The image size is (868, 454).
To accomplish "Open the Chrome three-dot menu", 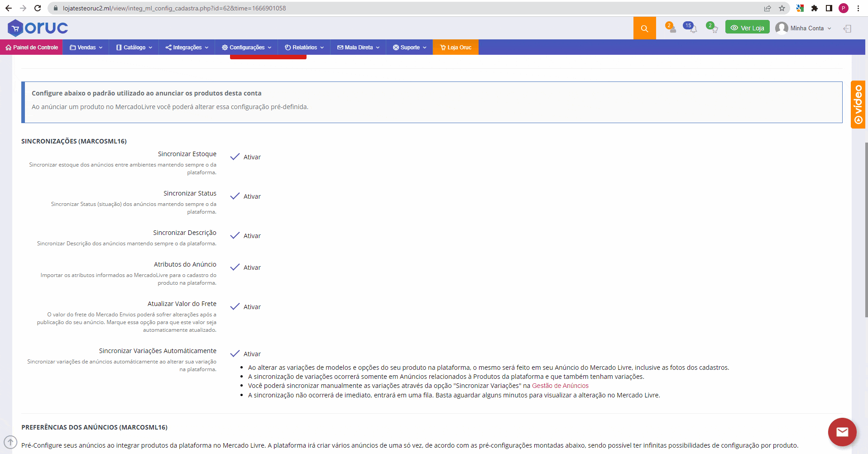I will click(858, 8).
